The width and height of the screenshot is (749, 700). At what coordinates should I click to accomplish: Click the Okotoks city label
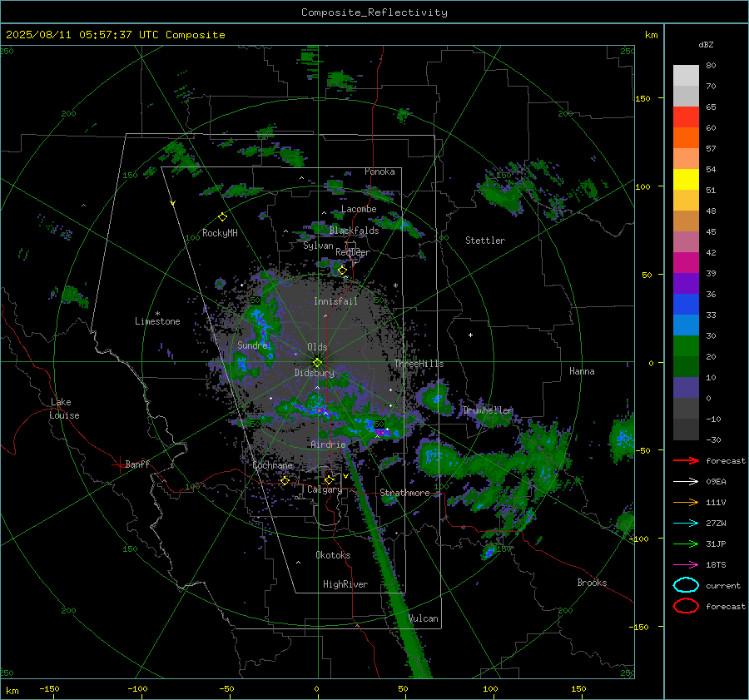point(333,555)
